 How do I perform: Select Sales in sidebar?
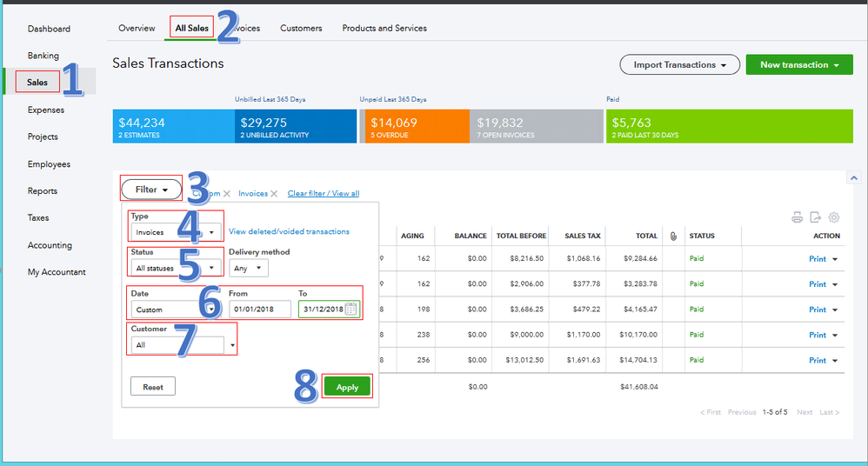pyautogui.click(x=37, y=82)
